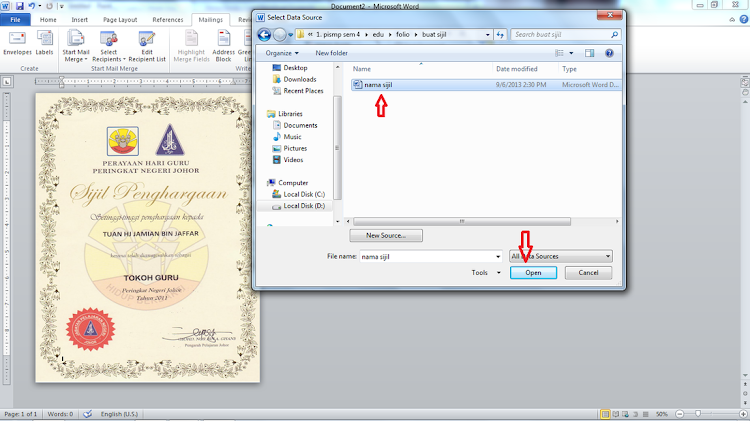750x425 pixels.
Task: Select the 'nama sijil' file
Action: point(485,85)
